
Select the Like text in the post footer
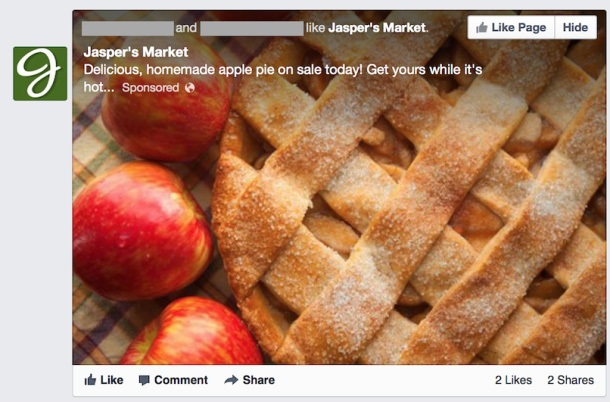point(111,380)
